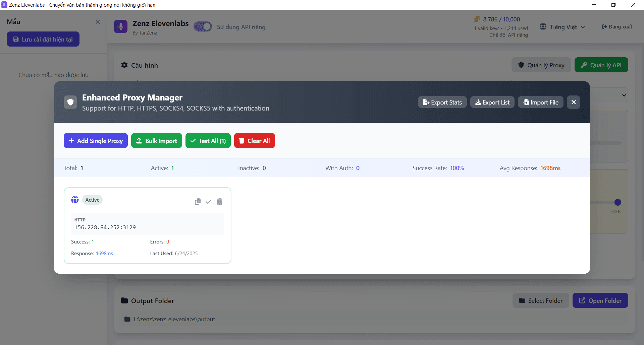
Task: Click the Đăng xuất logout link
Action: (617, 27)
